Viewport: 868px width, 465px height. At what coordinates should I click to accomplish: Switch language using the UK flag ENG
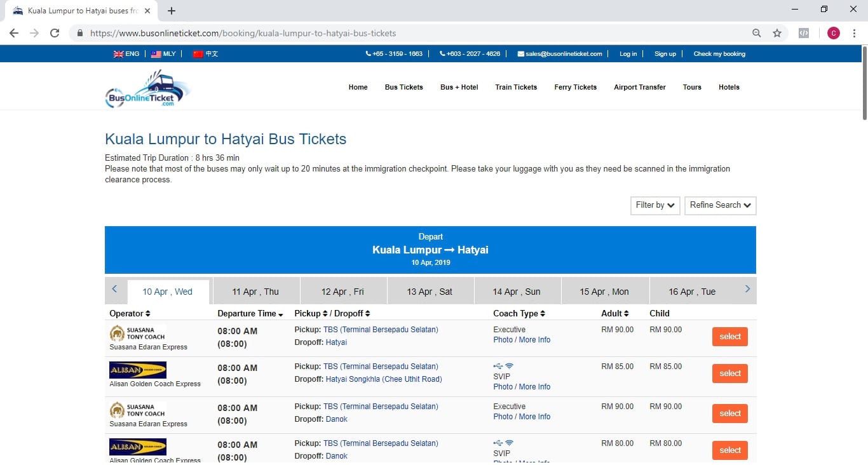tap(126, 54)
